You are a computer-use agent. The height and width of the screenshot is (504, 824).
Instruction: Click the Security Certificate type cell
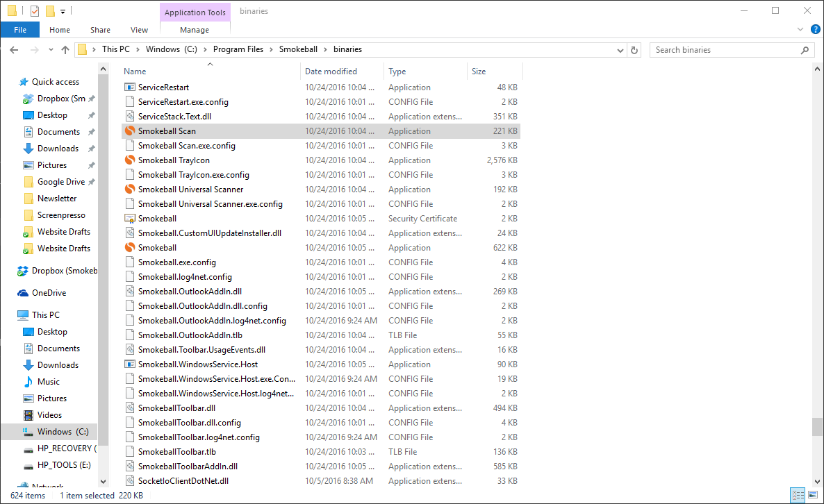click(422, 219)
